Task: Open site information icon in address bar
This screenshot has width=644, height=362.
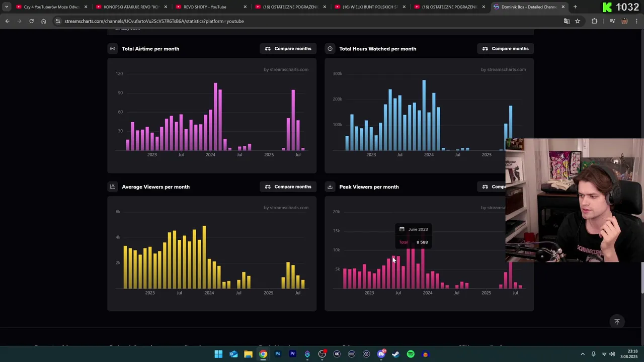Action: pos(58,21)
